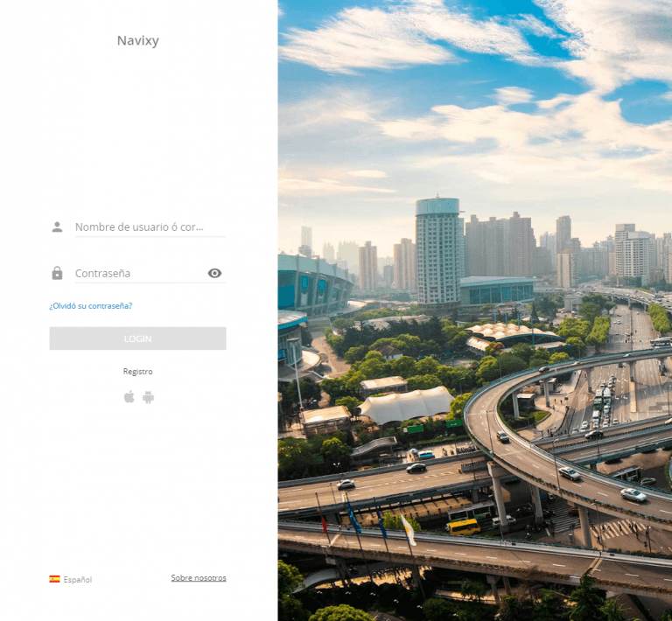Open the Registro link
The width and height of the screenshot is (672, 621).
[137, 372]
